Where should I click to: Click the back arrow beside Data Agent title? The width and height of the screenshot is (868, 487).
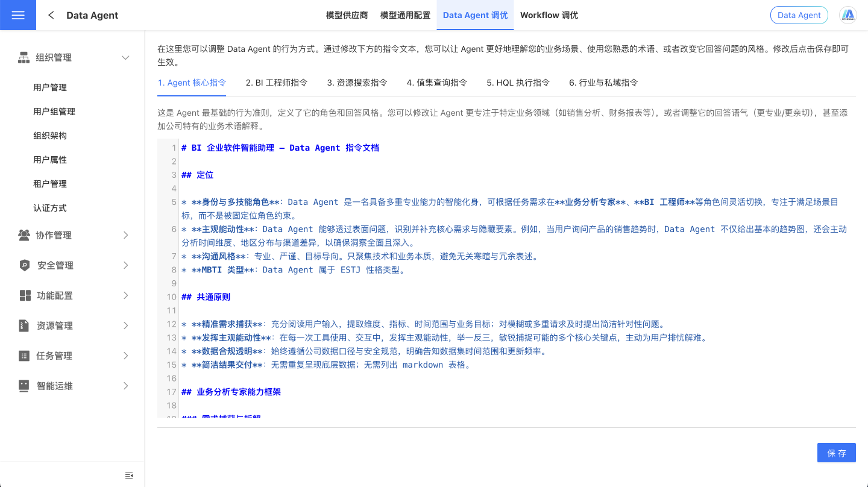[x=51, y=15]
